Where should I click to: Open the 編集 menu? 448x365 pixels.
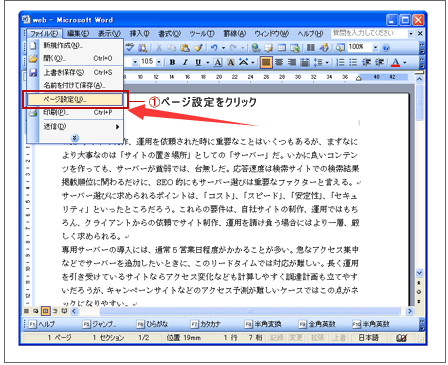point(78,33)
